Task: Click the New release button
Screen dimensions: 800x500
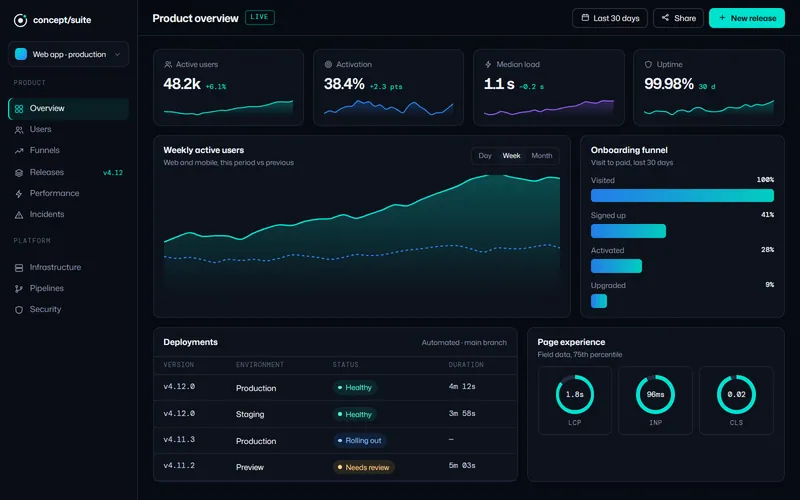Action: (x=747, y=18)
